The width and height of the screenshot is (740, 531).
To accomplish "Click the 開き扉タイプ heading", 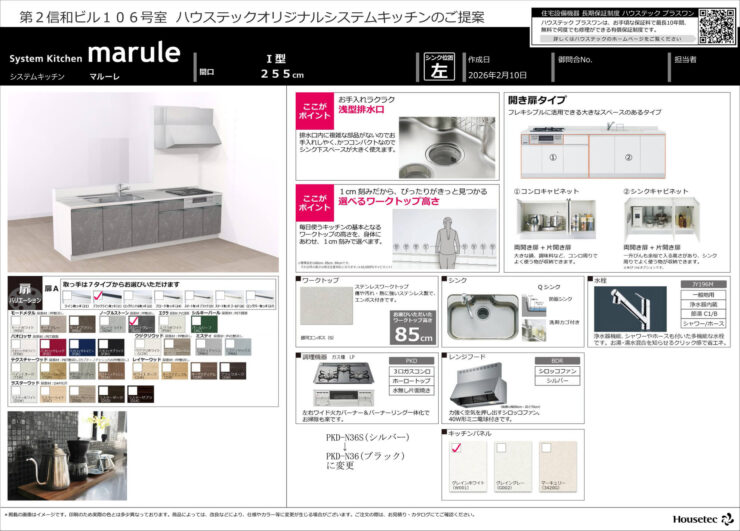I will coord(537,100).
